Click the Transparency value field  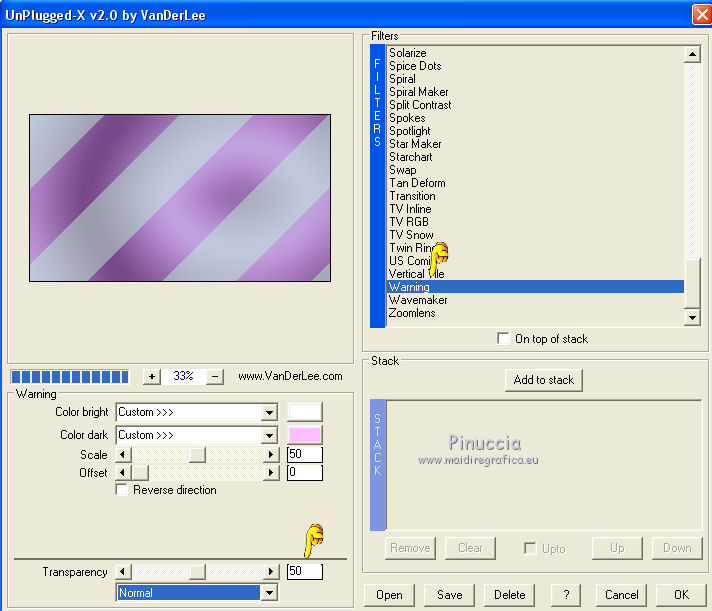pyautogui.click(x=305, y=571)
